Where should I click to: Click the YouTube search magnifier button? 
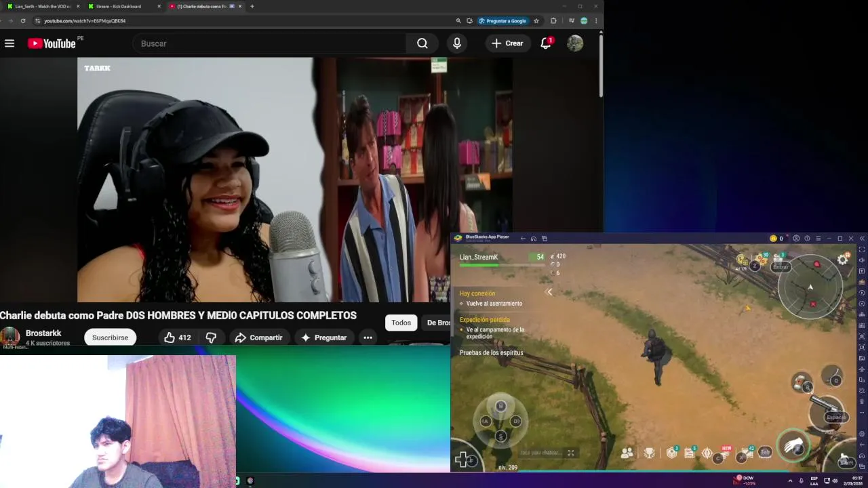click(x=422, y=43)
